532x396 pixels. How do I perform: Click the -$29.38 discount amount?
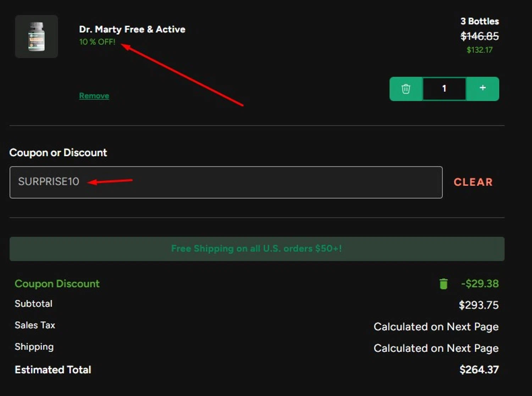pyautogui.click(x=480, y=284)
